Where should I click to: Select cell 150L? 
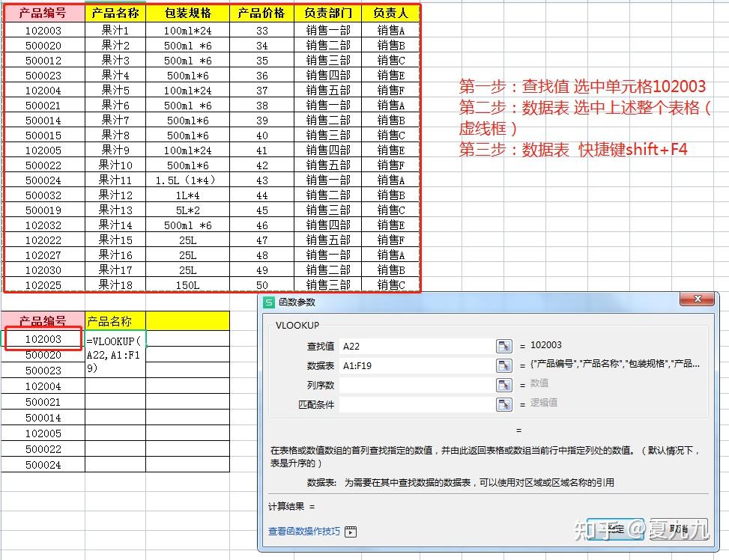pyautogui.click(x=188, y=285)
